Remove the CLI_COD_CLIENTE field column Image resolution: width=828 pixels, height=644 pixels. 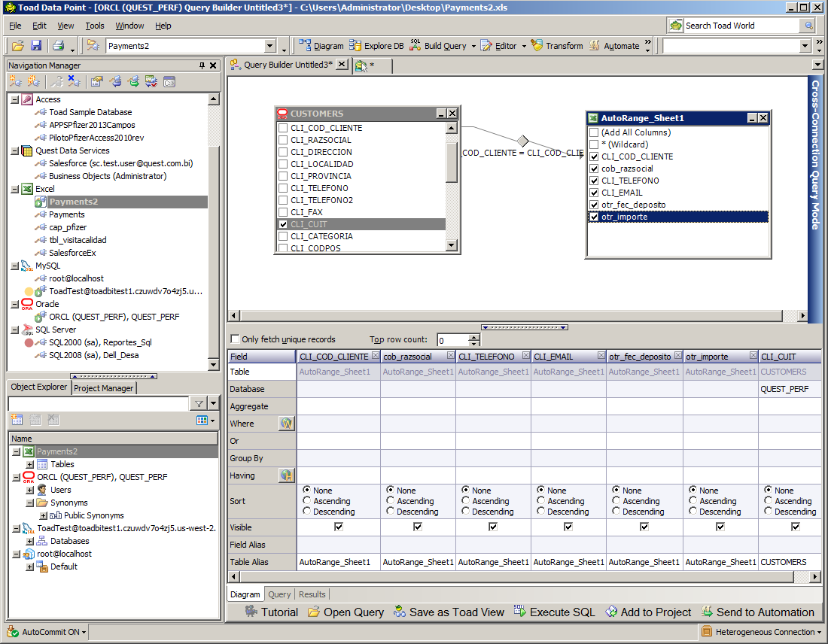375,356
